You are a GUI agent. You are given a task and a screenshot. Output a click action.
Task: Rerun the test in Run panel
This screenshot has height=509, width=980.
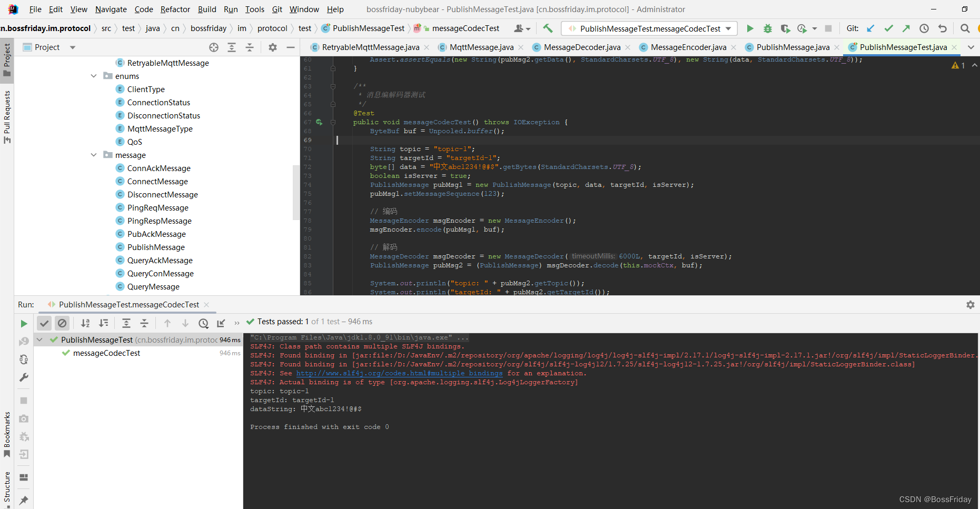(24, 323)
